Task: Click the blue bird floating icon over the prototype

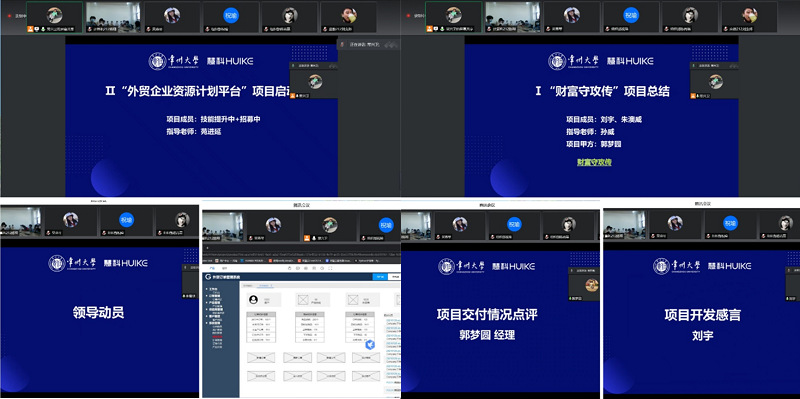Action: [x=370, y=345]
